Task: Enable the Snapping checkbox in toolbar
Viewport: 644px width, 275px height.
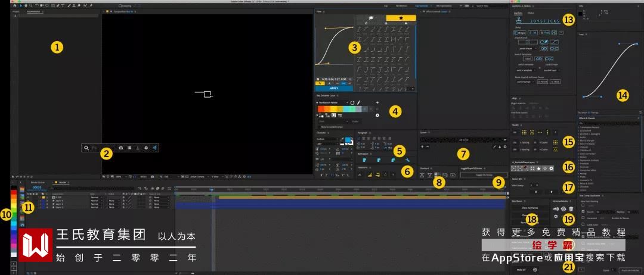Action: tap(120, 6)
